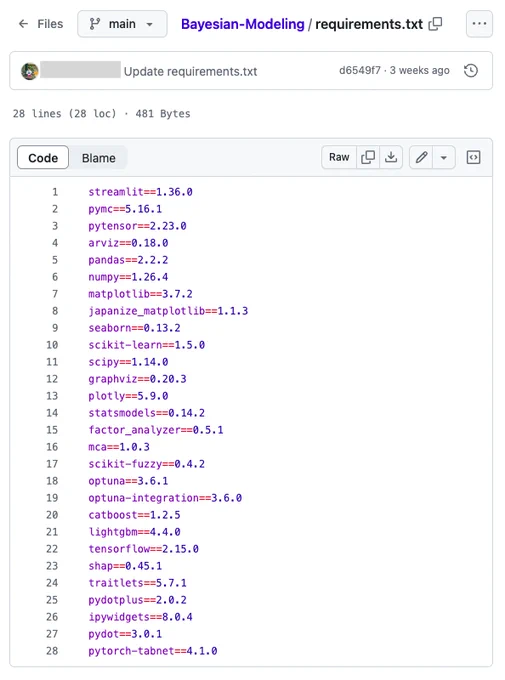Click the pytensor==2.23.0 line
505x680 pixels.
click(137, 226)
